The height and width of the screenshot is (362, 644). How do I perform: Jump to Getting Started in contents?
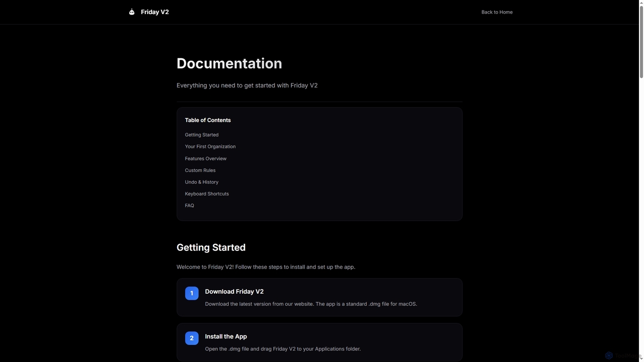click(x=201, y=135)
